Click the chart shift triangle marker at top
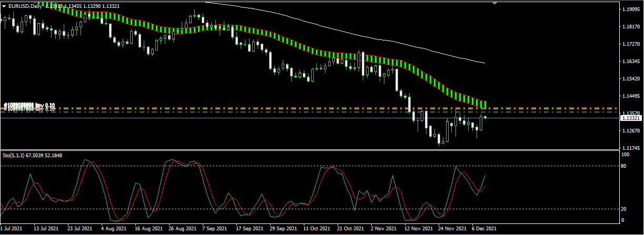The image size is (644, 235). [494, 3]
